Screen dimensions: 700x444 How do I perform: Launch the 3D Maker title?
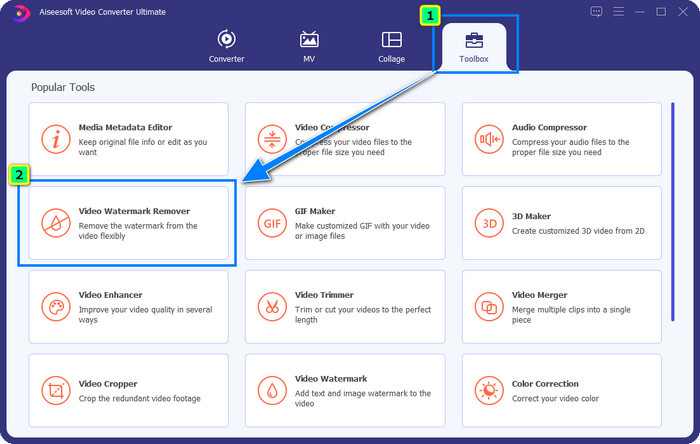click(x=531, y=216)
